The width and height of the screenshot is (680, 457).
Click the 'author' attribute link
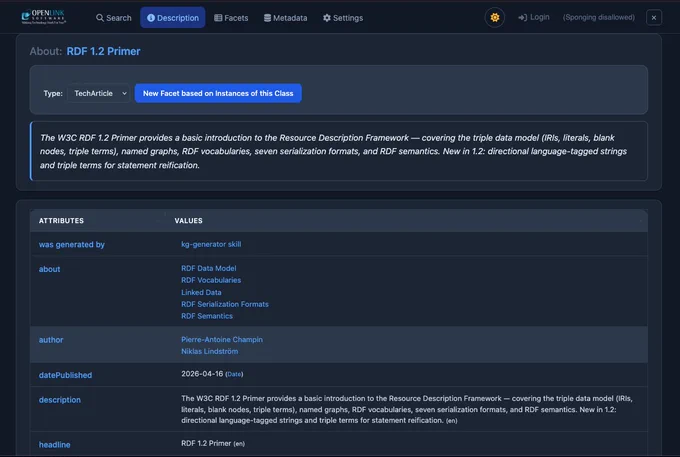(x=51, y=340)
